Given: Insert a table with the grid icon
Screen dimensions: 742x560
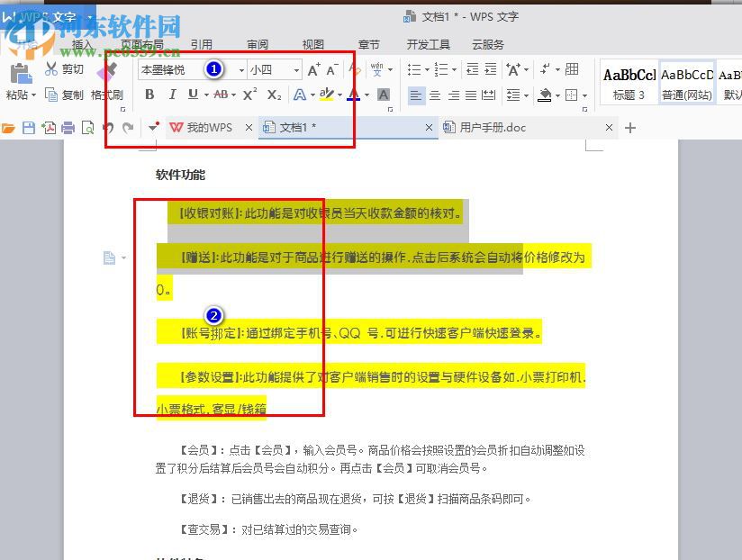Looking at the screenshot, I should tap(573, 68).
